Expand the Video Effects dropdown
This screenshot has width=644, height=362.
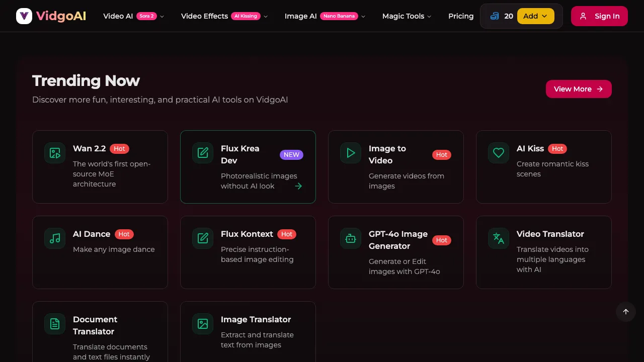(x=224, y=16)
